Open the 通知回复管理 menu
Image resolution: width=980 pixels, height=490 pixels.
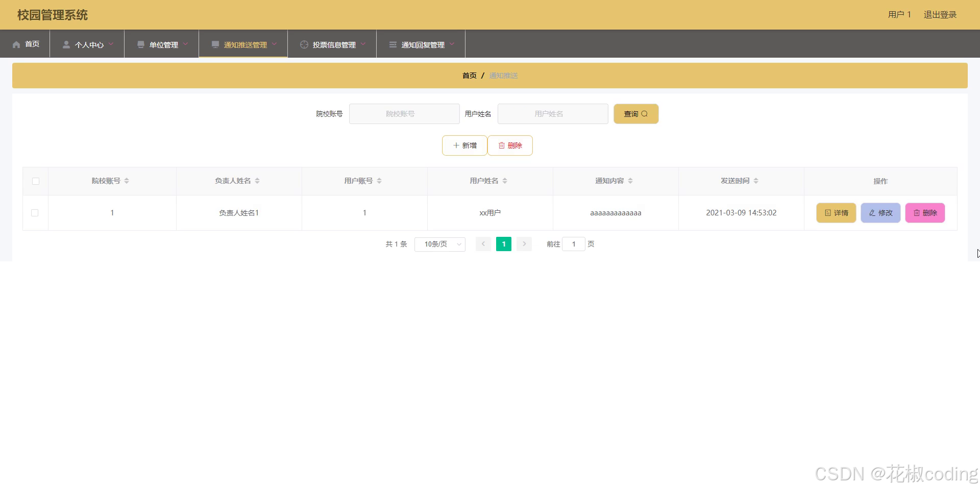[421, 44]
